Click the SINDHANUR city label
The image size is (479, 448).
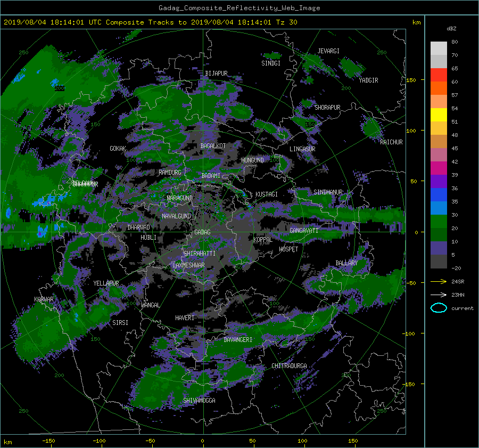point(328,192)
